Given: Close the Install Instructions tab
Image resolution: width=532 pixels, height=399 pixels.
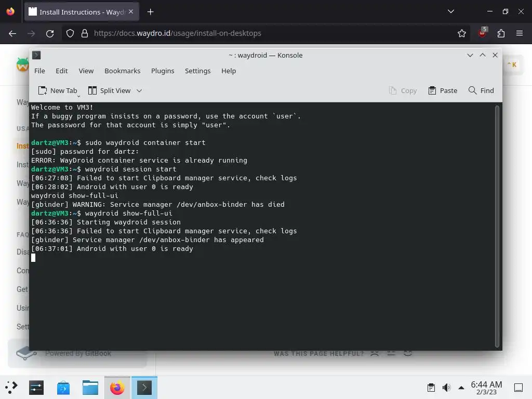Looking at the screenshot, I should [x=131, y=11].
